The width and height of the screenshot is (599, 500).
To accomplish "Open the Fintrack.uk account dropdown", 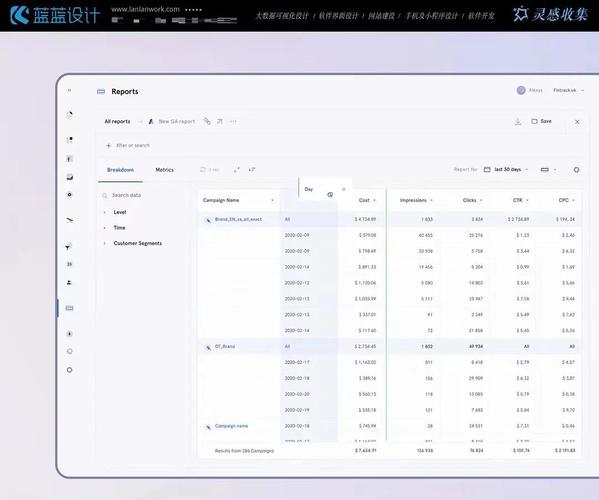I will (568, 91).
